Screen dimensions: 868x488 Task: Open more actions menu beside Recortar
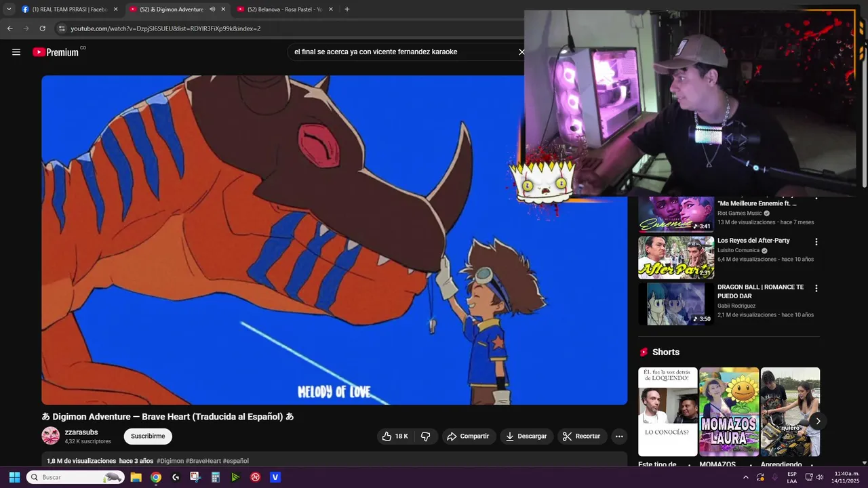click(x=619, y=436)
